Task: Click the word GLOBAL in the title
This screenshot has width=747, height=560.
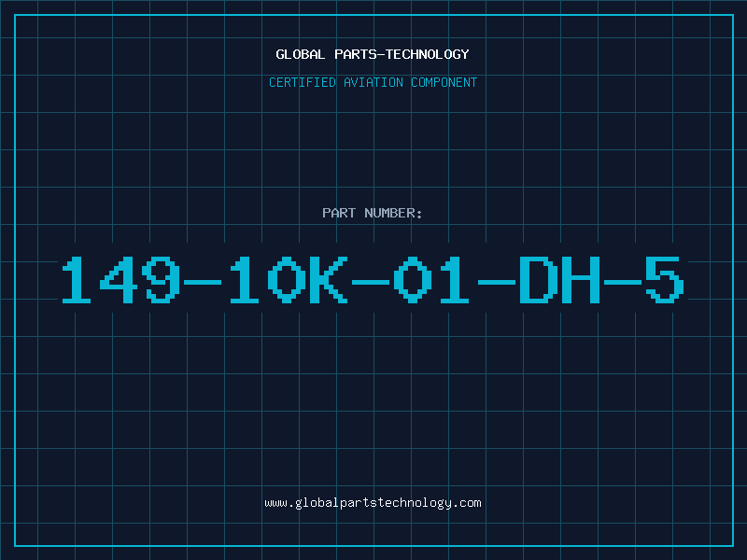Action: 300,54
